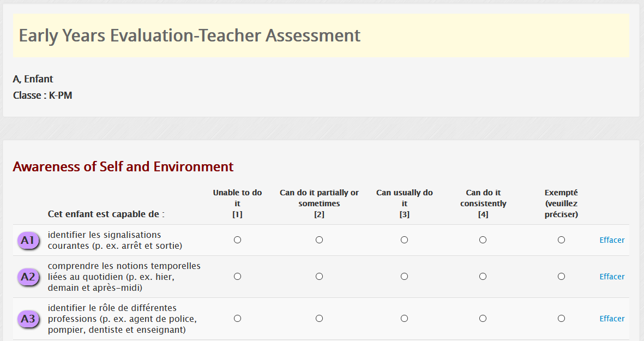The image size is (644, 341).
Task: Click Effacer link for row A3
Action: tap(612, 319)
